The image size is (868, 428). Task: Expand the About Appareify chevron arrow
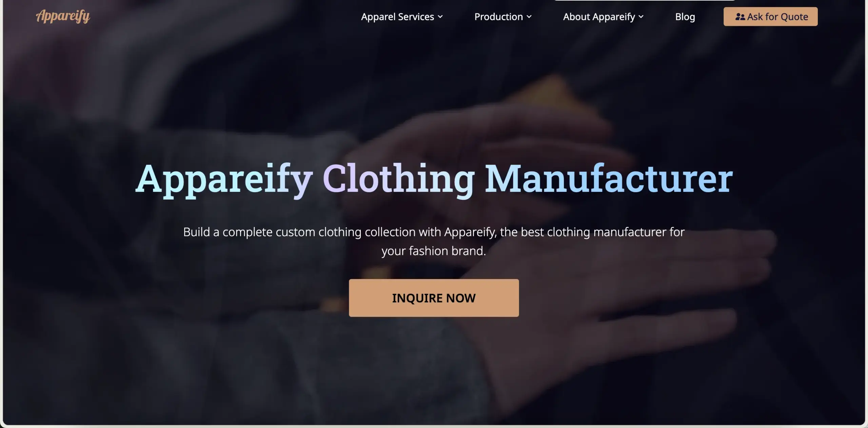pos(641,17)
